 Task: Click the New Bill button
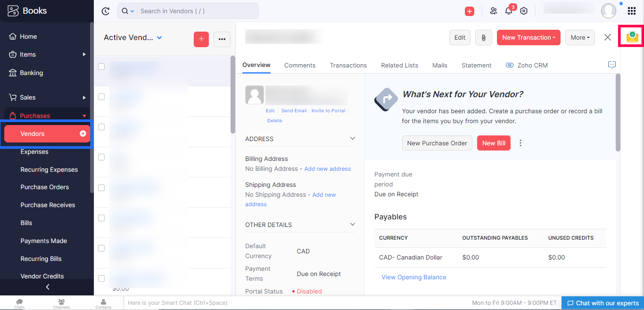click(x=494, y=143)
